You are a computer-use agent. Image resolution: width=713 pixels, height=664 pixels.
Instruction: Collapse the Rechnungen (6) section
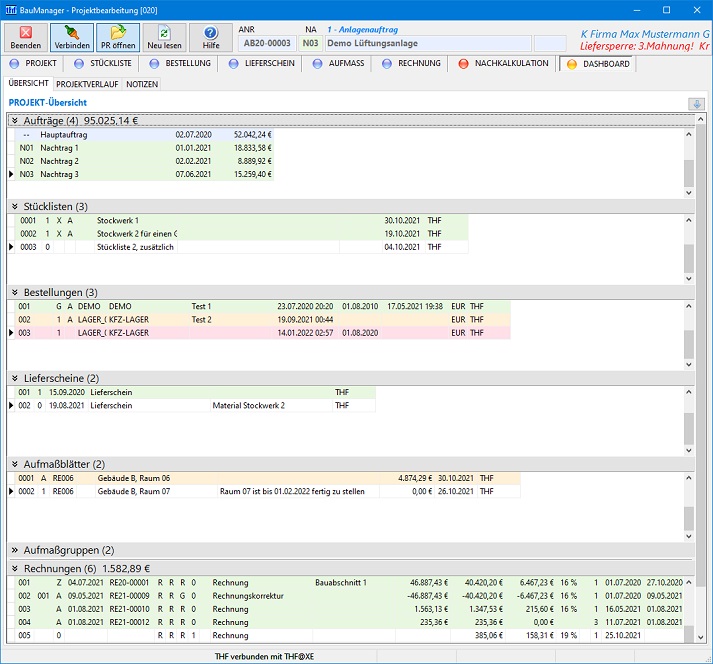point(15,568)
